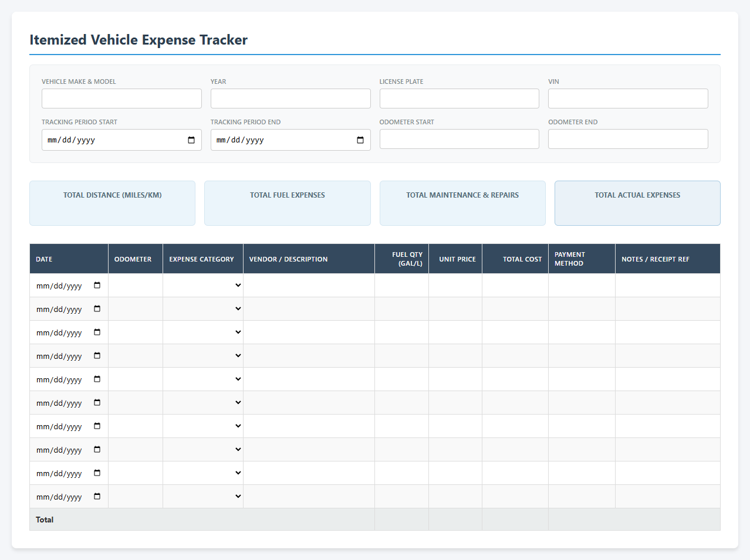
Task: Focus the Odometer Start field
Action: click(460, 139)
